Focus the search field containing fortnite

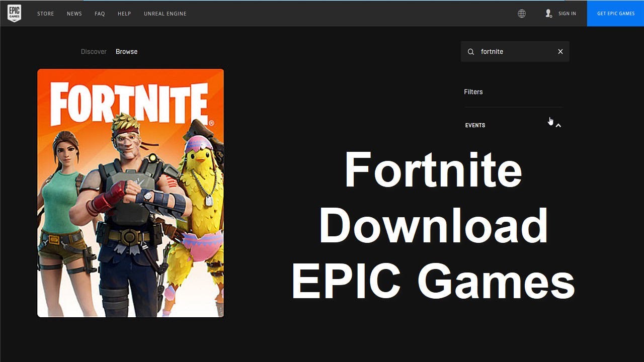[515, 52]
